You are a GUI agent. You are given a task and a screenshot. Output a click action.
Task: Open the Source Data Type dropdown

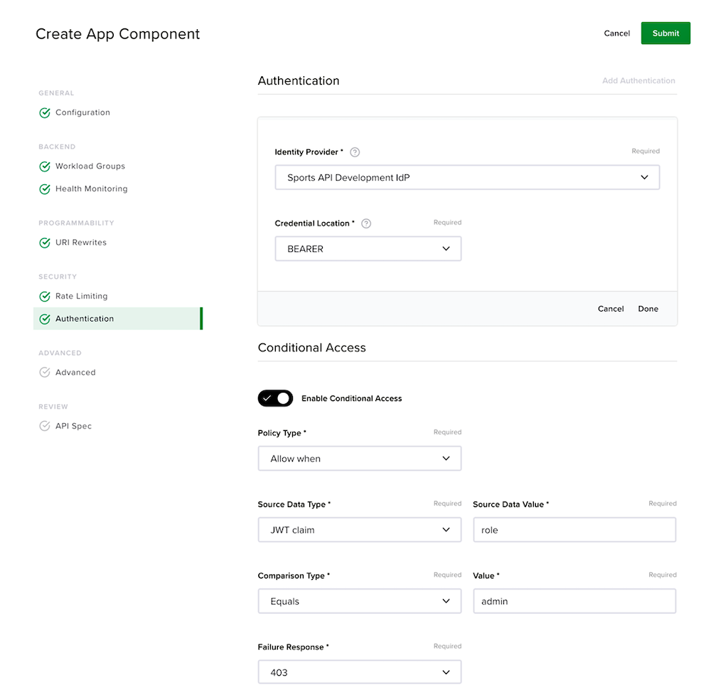tap(359, 530)
